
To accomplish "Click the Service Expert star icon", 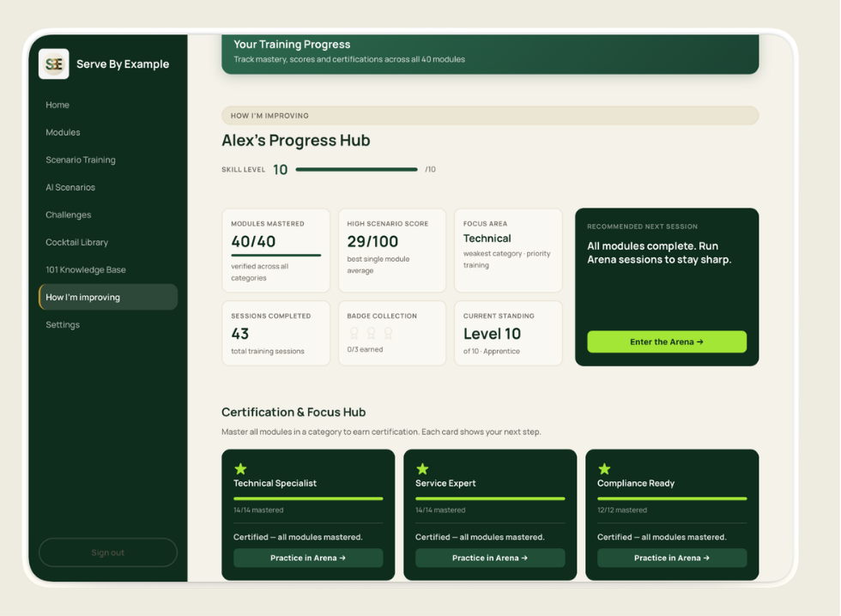I will pos(422,468).
